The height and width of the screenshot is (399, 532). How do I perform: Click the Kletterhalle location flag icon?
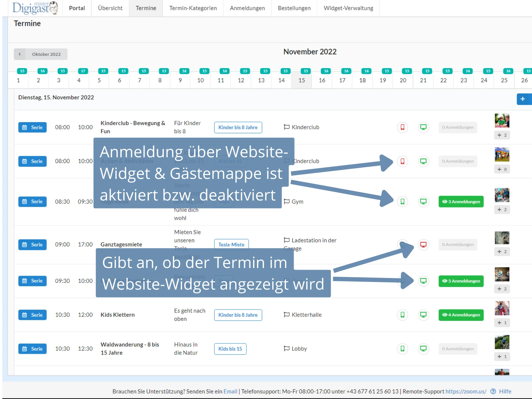point(287,315)
